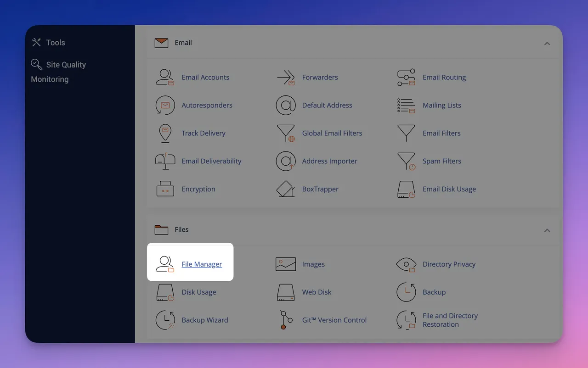Viewport: 588px width, 368px height.
Task: Open the Global Email Filters link
Action: 332,134
